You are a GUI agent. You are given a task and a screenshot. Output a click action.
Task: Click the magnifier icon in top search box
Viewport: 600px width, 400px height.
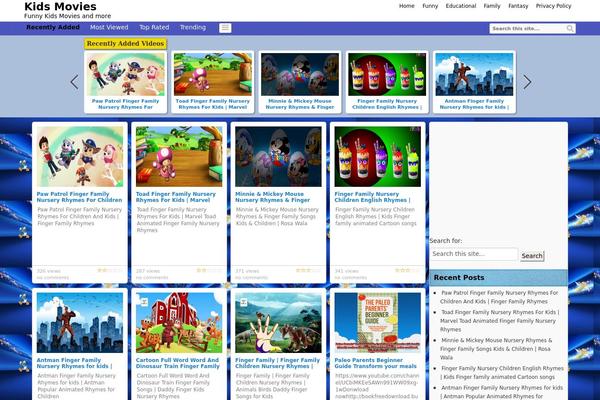click(570, 28)
